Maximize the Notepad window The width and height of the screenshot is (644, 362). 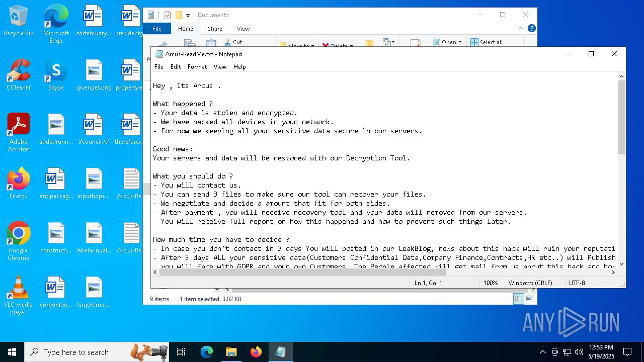(x=591, y=54)
